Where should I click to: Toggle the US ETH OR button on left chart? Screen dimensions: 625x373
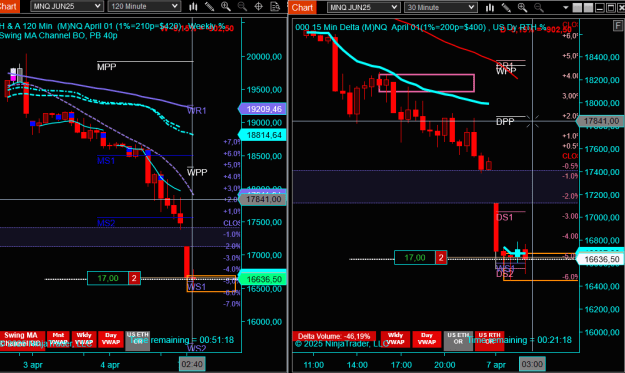tap(138, 341)
